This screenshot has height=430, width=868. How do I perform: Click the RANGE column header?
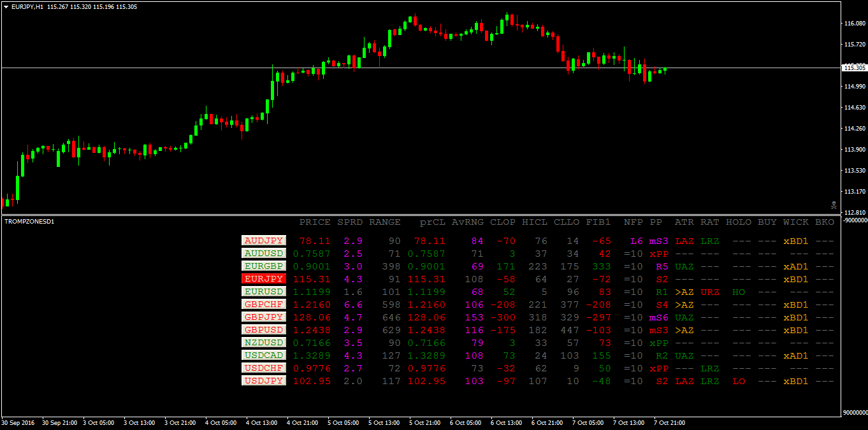pyautogui.click(x=385, y=222)
